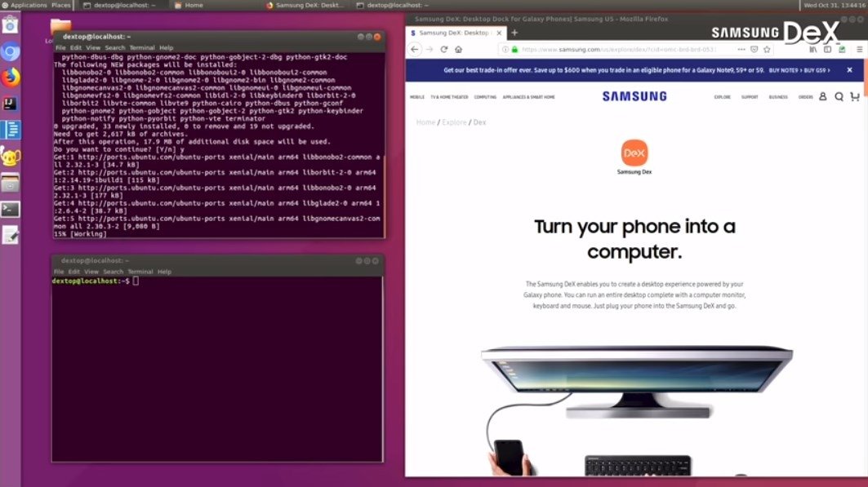Toggle Firefox sidebar view
The image size is (868, 487).
(827, 49)
